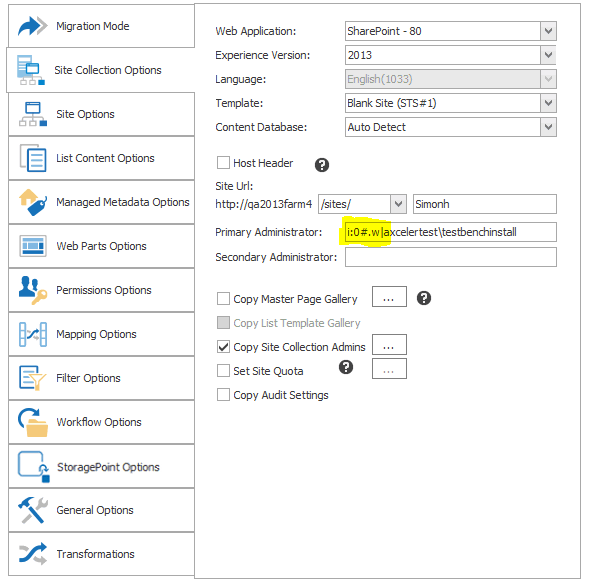Enable the Host Header checkbox
The width and height of the screenshot is (593, 587).
223,163
